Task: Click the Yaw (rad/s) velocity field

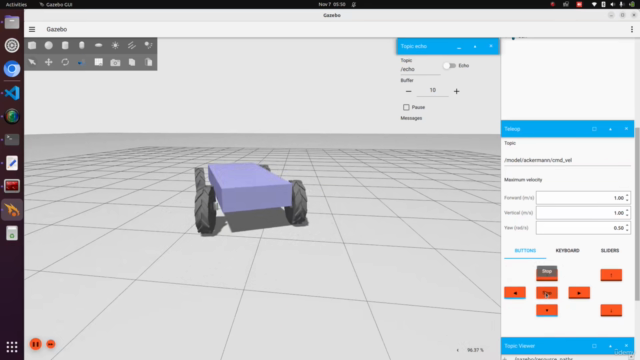Action: tap(583, 228)
